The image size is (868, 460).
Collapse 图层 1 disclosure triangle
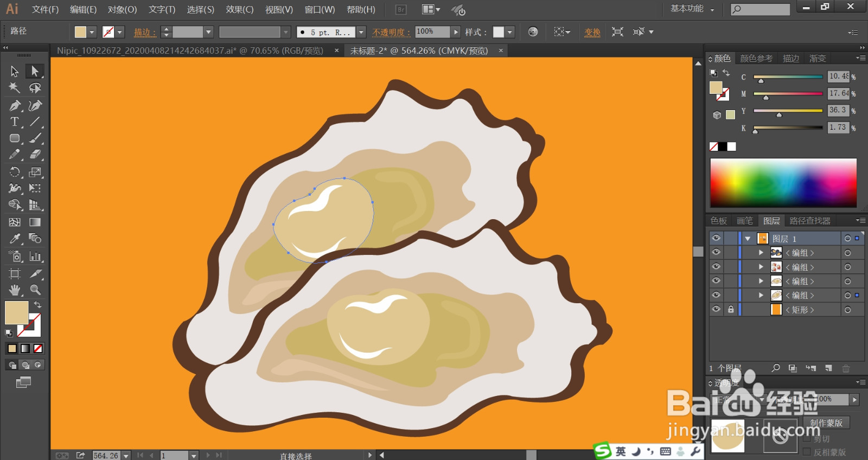tap(748, 239)
